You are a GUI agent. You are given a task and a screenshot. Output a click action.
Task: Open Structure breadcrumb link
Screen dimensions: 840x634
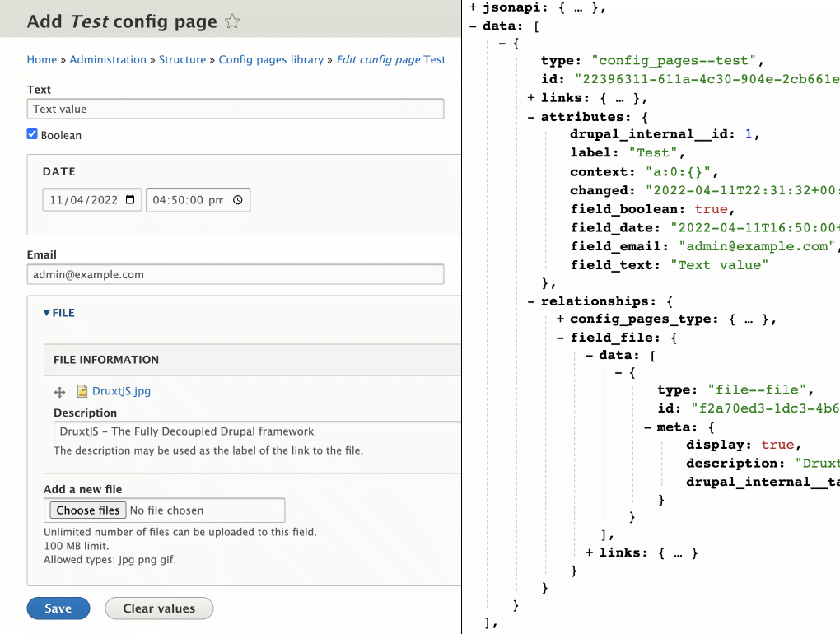[x=182, y=59]
